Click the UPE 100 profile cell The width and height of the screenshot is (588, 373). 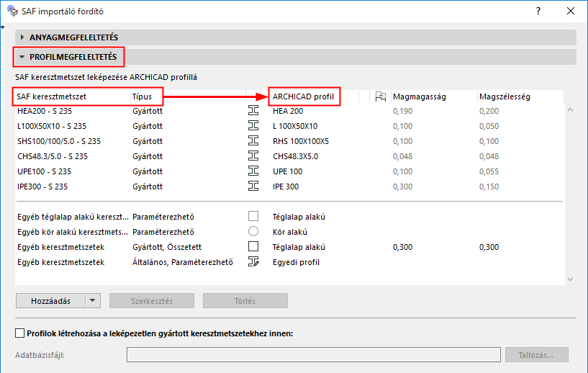[x=288, y=171]
